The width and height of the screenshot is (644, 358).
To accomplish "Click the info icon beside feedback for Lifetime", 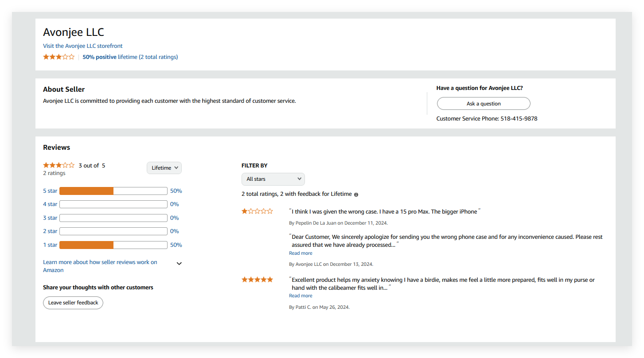I will pyautogui.click(x=356, y=195).
